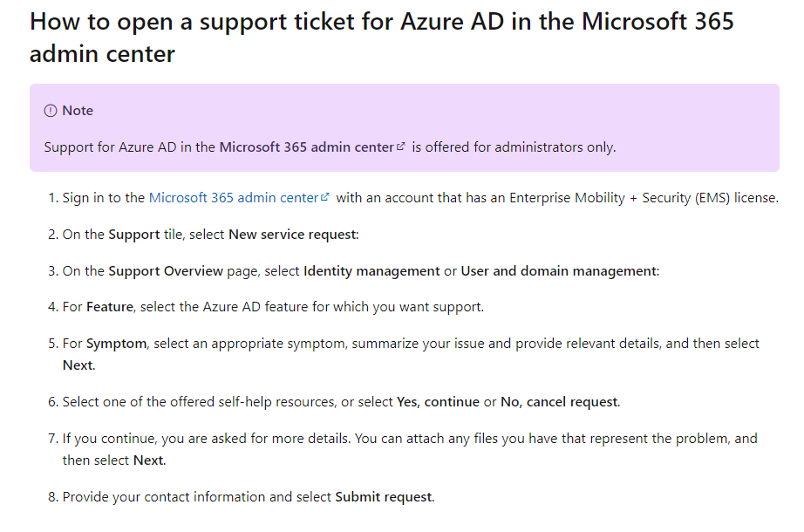Click bold Submit request text

tap(384, 496)
